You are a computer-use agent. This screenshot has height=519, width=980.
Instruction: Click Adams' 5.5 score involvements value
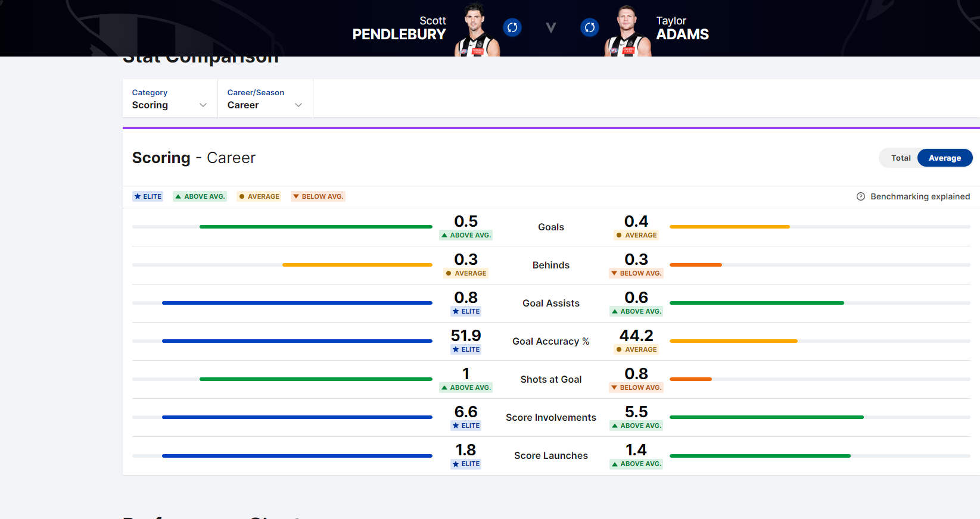tap(636, 412)
